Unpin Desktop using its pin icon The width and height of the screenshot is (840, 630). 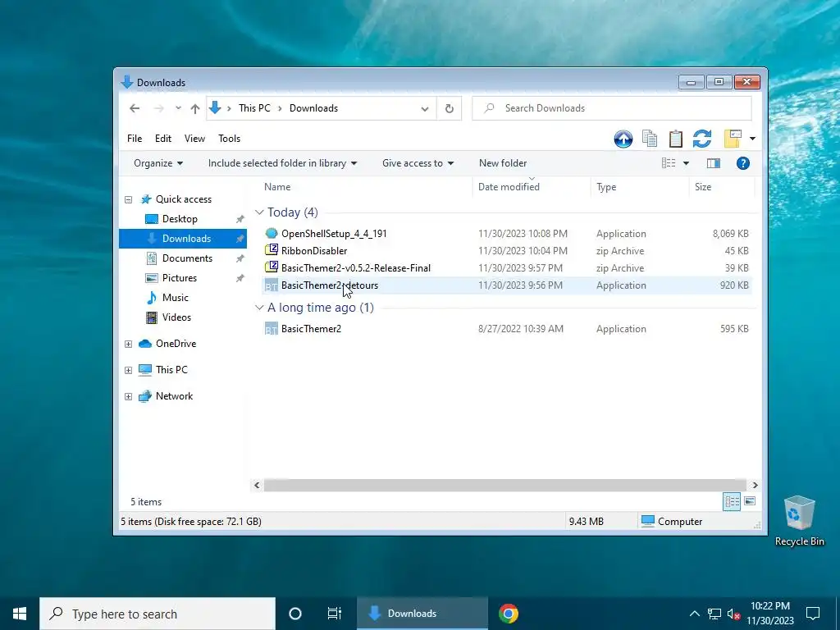240,219
